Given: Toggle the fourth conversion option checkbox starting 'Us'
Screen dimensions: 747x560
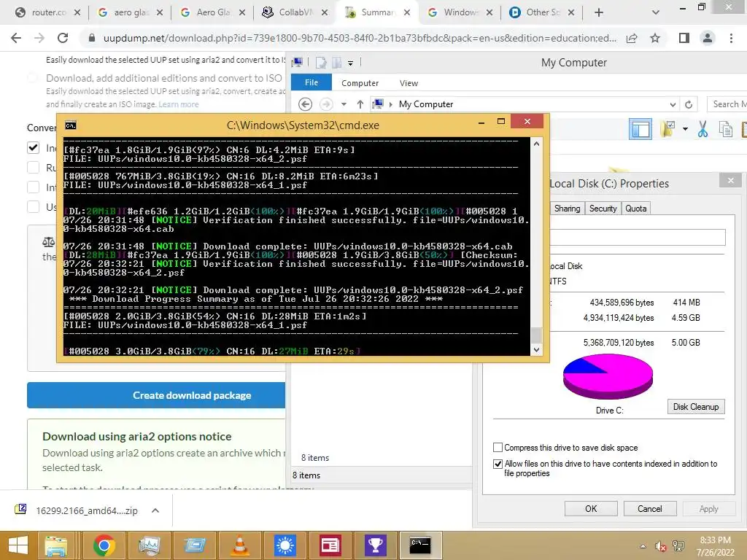Looking at the screenshot, I should [x=34, y=206].
